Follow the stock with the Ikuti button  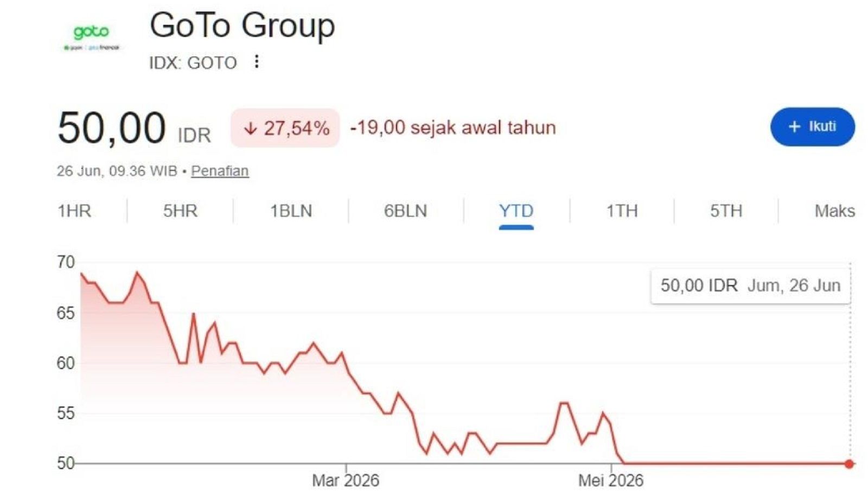click(x=812, y=126)
